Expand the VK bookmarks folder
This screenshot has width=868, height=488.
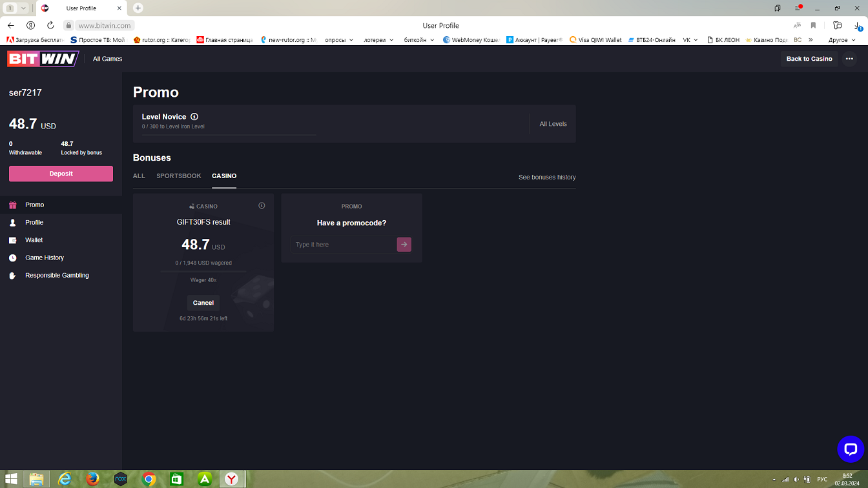(690, 40)
